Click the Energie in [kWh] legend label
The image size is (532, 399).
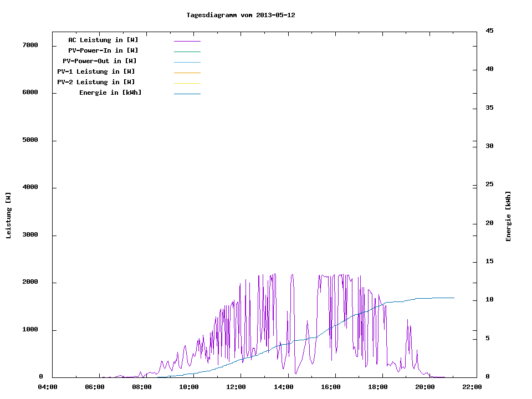(110, 93)
